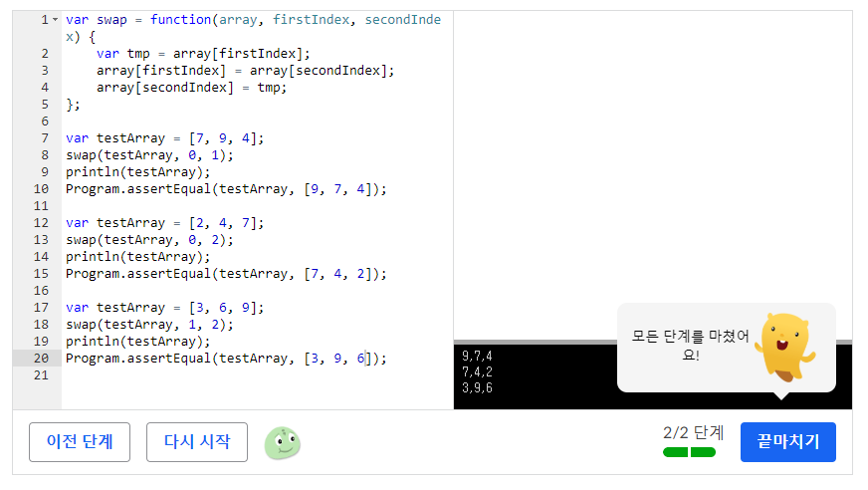The image size is (868, 490).
Task: Click the swap(testArray, 1, 2) call
Action: [x=149, y=325]
